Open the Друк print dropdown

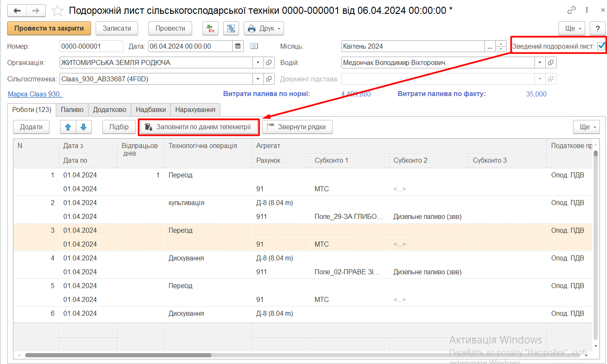pyautogui.click(x=264, y=29)
